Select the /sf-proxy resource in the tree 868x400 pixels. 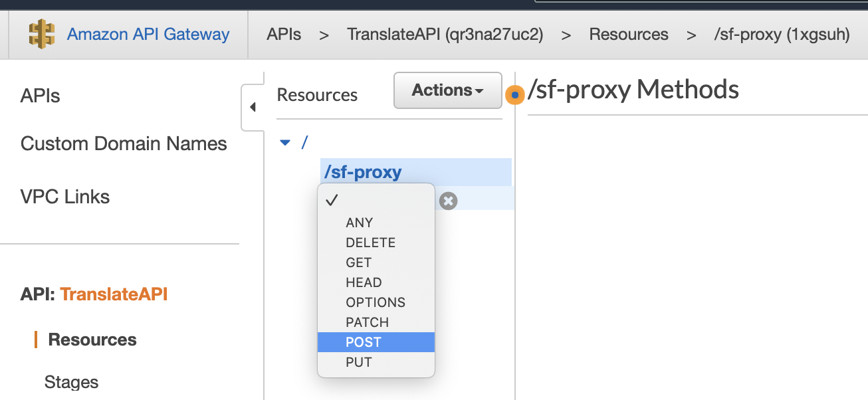(x=363, y=172)
